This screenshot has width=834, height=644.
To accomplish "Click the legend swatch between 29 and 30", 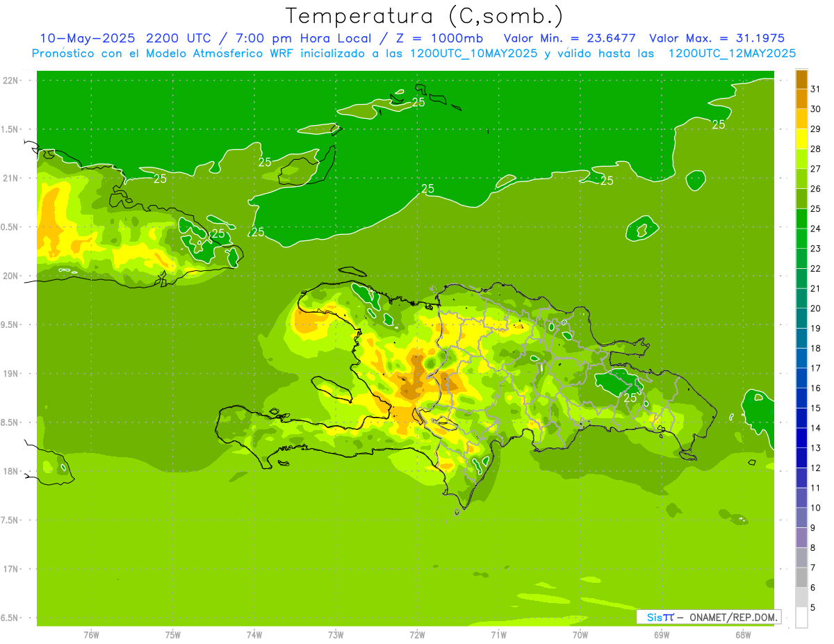I will click(x=801, y=119).
